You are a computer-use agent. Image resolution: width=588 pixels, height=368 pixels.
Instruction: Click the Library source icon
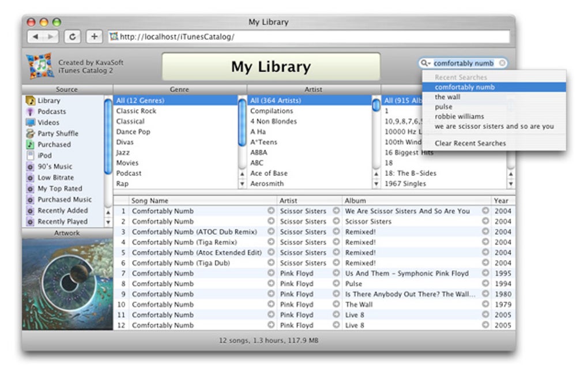(x=31, y=100)
